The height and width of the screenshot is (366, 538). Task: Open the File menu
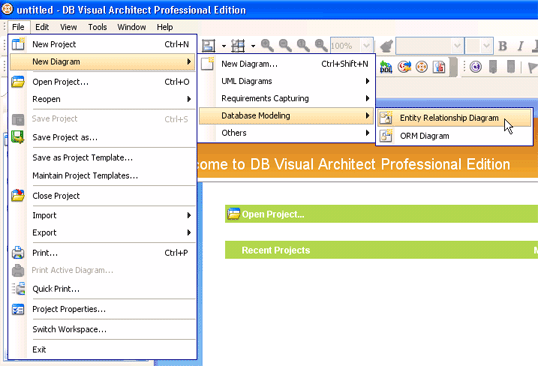click(18, 27)
